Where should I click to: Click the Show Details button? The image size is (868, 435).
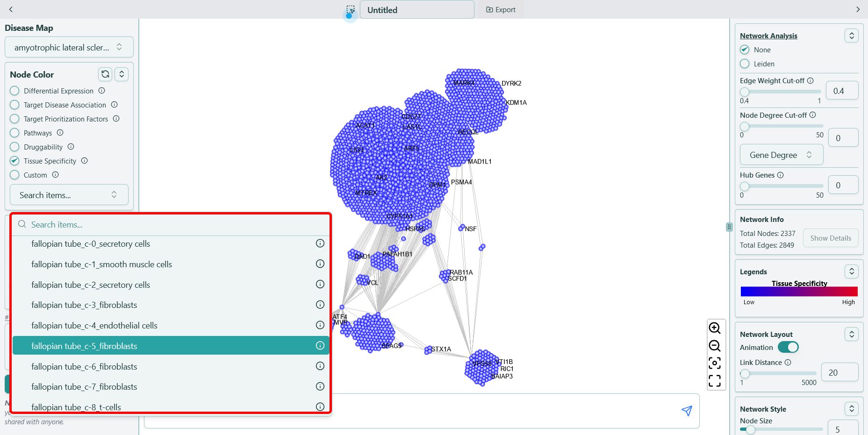830,238
